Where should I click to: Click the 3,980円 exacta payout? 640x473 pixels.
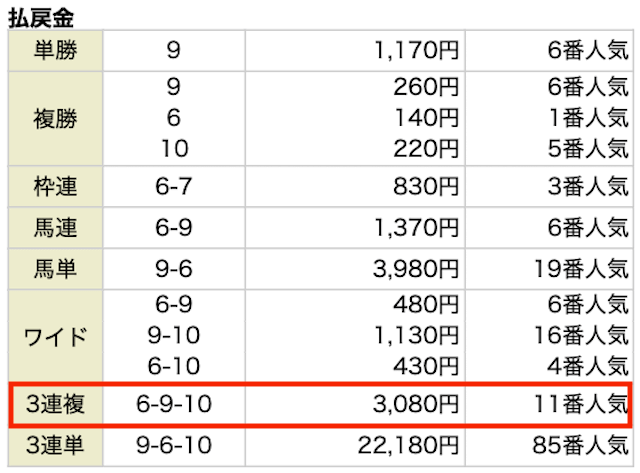(416, 269)
